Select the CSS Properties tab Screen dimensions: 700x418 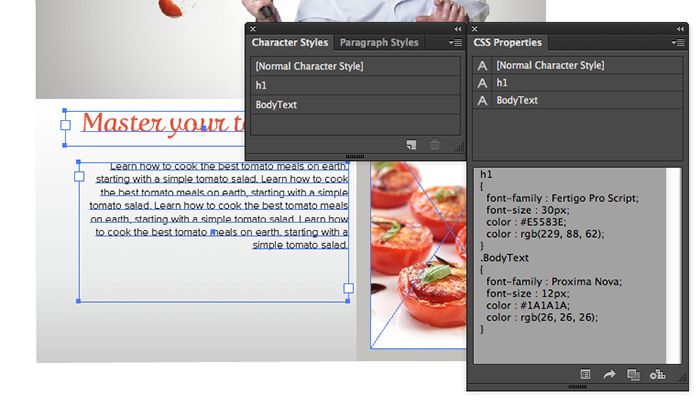pyautogui.click(x=508, y=42)
